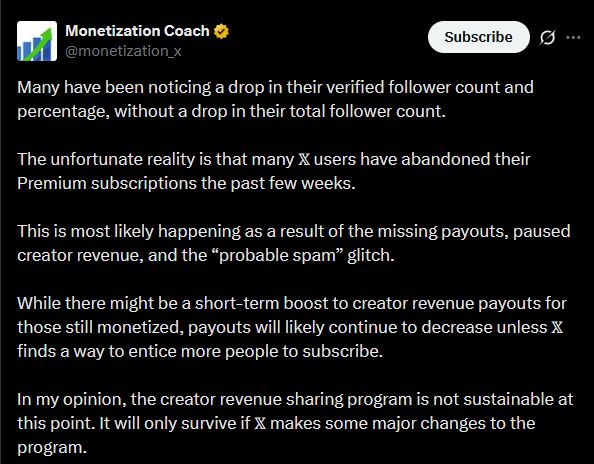Screen dimensions: 594x464
Task: Open the Monetization Coach display name link
Action: (137, 31)
